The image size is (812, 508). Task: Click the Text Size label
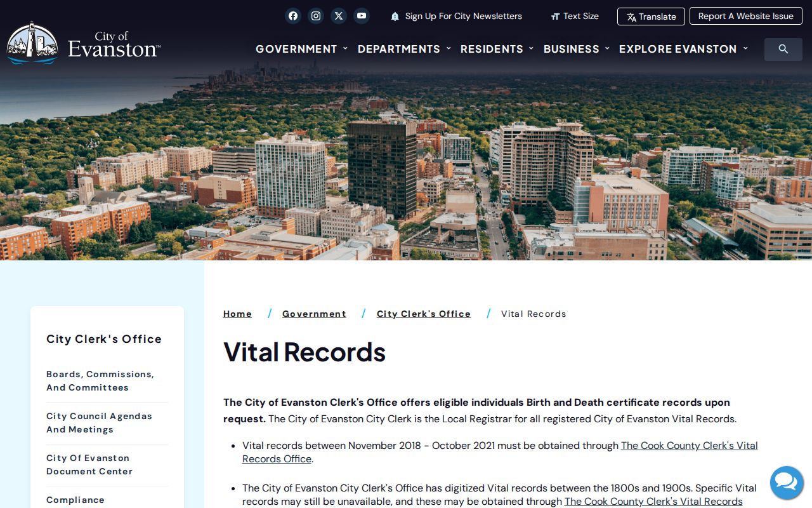(581, 17)
